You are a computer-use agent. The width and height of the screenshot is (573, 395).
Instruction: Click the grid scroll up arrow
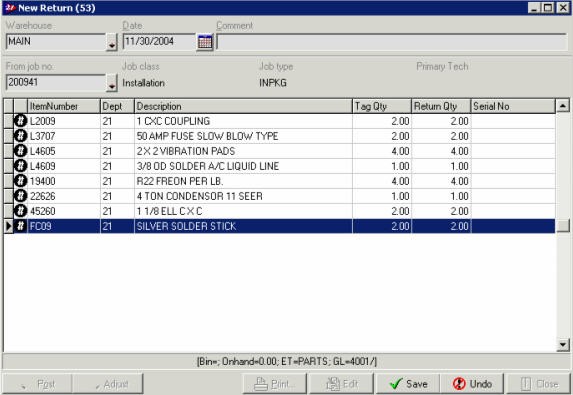(x=562, y=106)
